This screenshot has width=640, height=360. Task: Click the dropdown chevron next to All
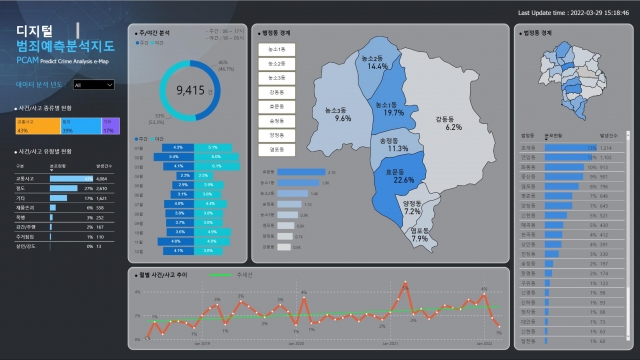click(109, 85)
